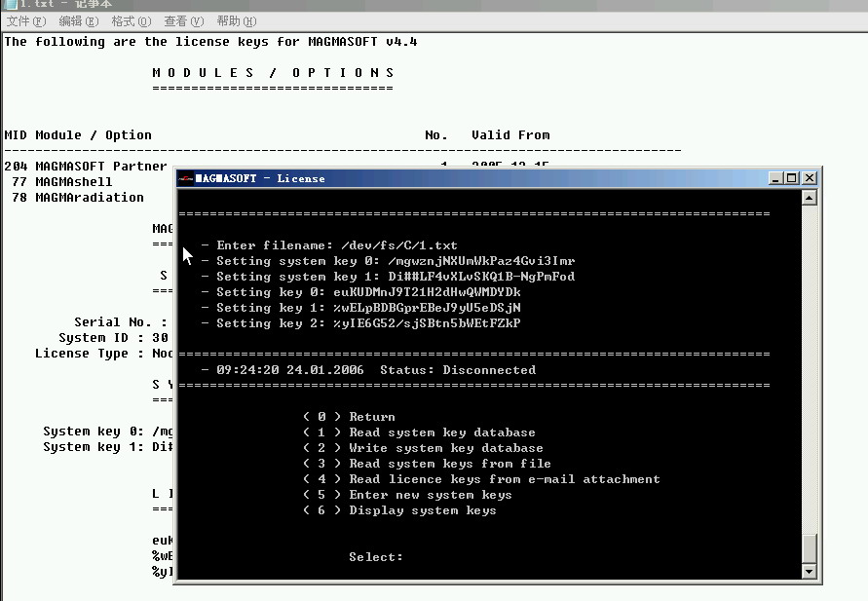Minimize the MAGMASOFT License window
The width and height of the screenshot is (868, 601).
[x=775, y=178]
